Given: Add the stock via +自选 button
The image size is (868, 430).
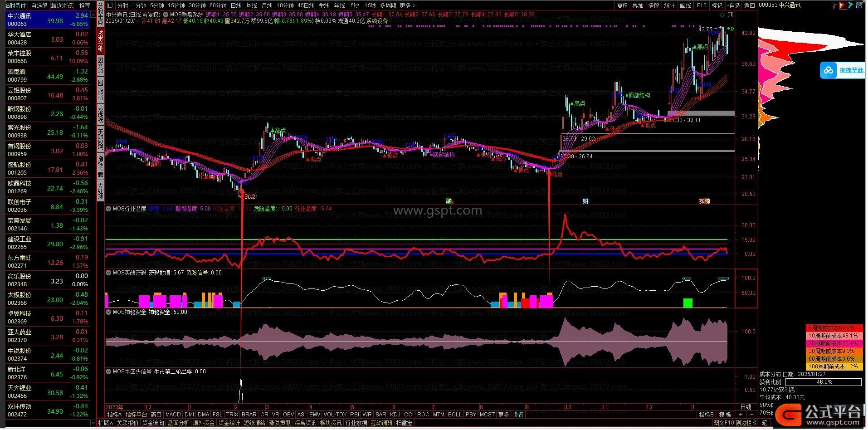Looking at the screenshot, I should (733, 5).
